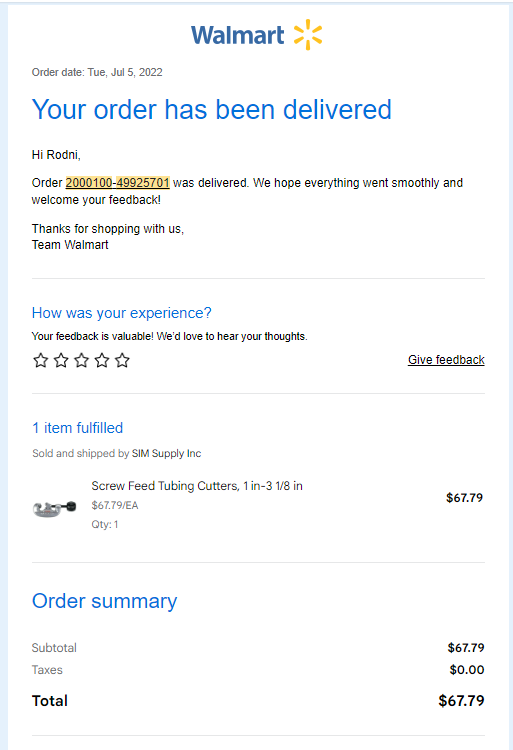Click the How was your experience heading
This screenshot has width=513, height=750.
tap(121, 313)
